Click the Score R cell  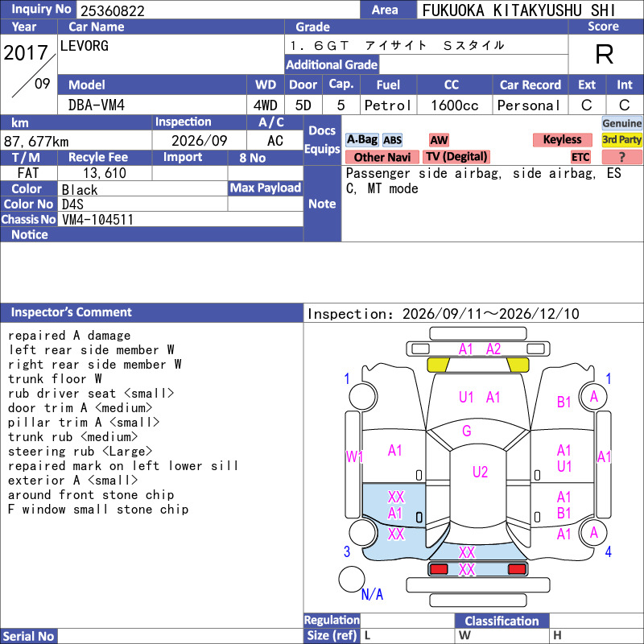coord(605,54)
